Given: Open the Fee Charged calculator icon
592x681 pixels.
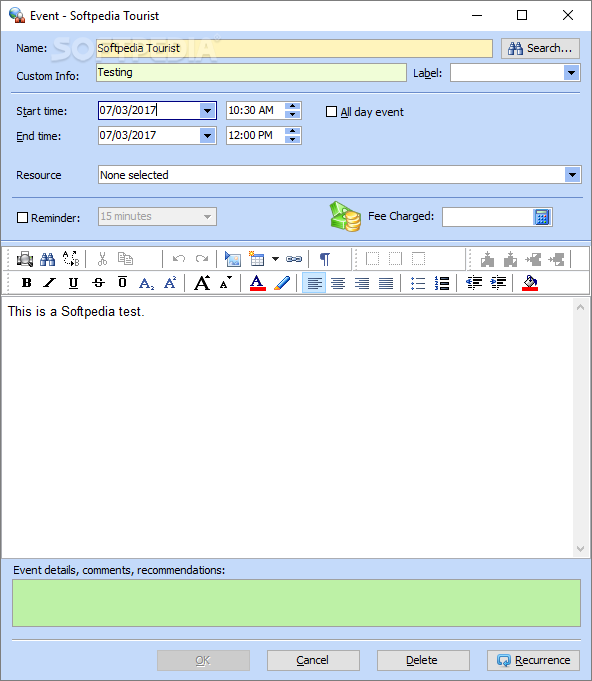Looking at the screenshot, I should click(x=542, y=217).
